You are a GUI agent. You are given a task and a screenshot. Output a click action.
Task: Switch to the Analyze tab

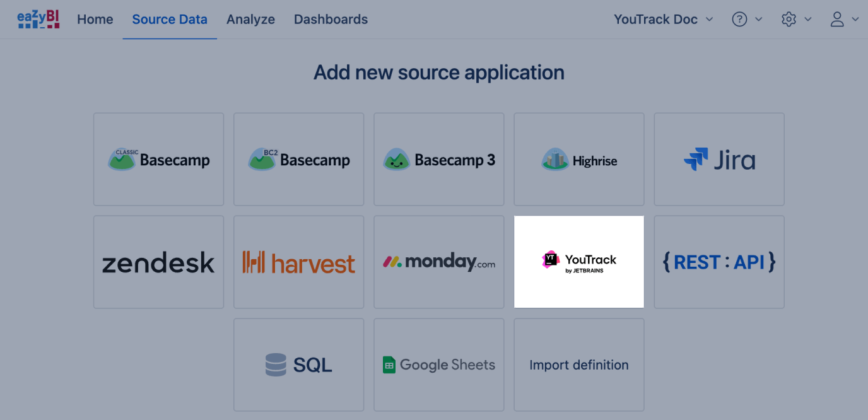pos(250,20)
